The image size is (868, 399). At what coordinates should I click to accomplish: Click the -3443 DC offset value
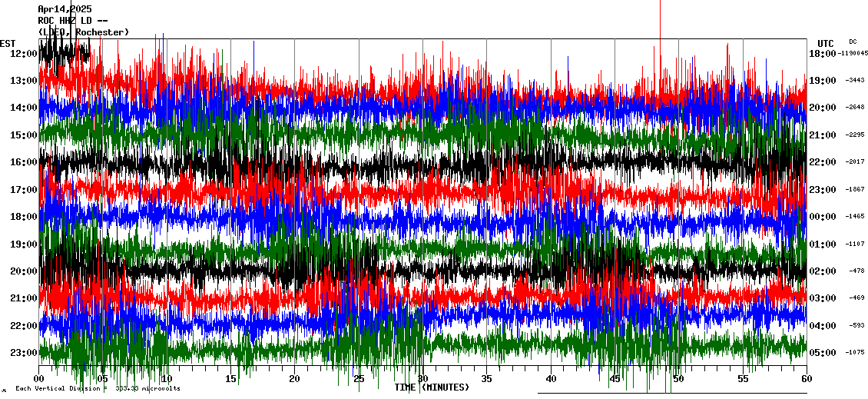[x=855, y=80]
